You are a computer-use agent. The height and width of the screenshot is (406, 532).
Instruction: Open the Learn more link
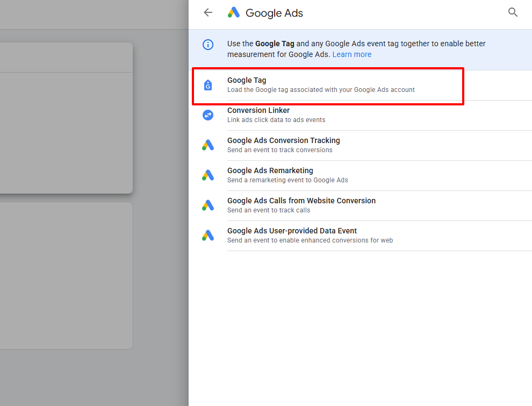click(x=352, y=54)
